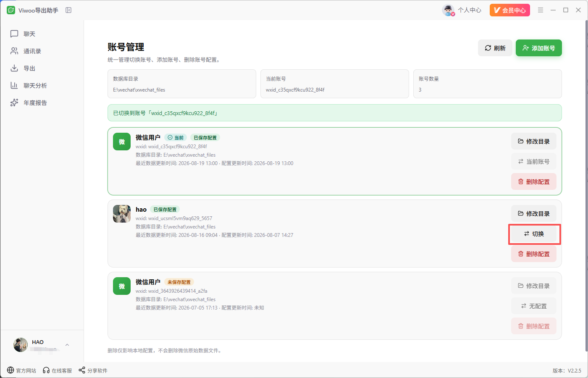Viewport: 588px width, 378px height.
Task: Open the hamburger menu in title bar
Action: coord(541,10)
